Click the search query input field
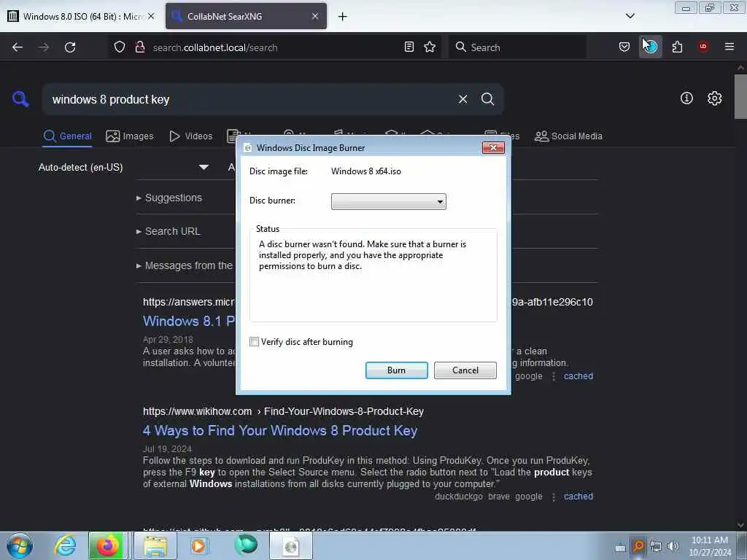This screenshot has width=747, height=560. pos(248,99)
